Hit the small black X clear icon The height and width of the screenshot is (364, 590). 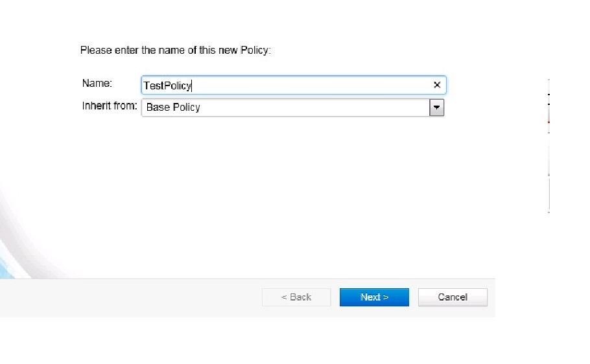click(437, 85)
